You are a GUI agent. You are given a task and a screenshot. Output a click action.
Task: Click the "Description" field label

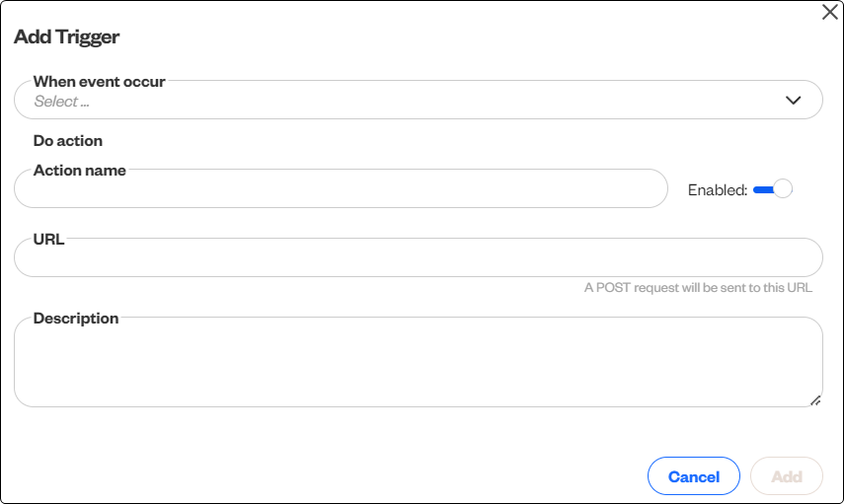pos(76,319)
